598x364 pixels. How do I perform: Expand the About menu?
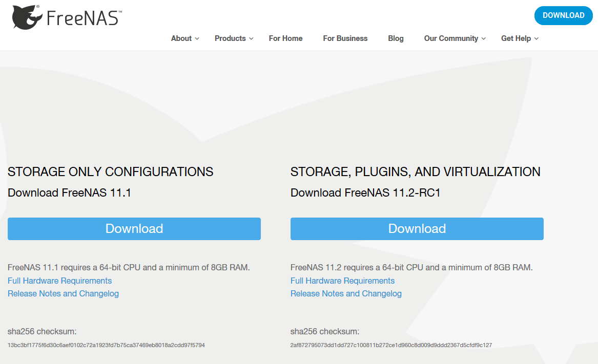pyautogui.click(x=185, y=38)
